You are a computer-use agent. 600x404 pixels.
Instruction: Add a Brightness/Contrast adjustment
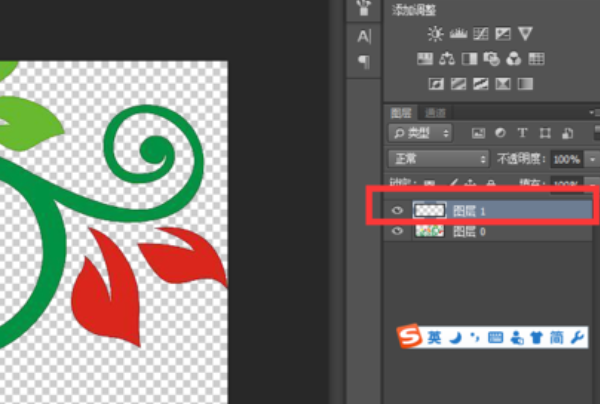pos(435,34)
